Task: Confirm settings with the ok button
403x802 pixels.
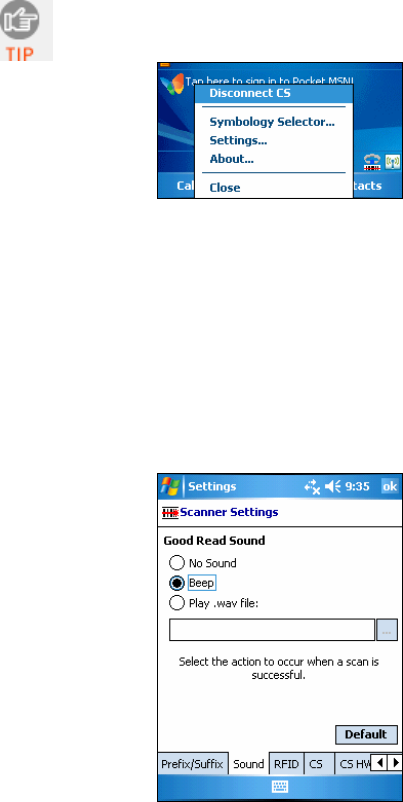Action: (390, 486)
